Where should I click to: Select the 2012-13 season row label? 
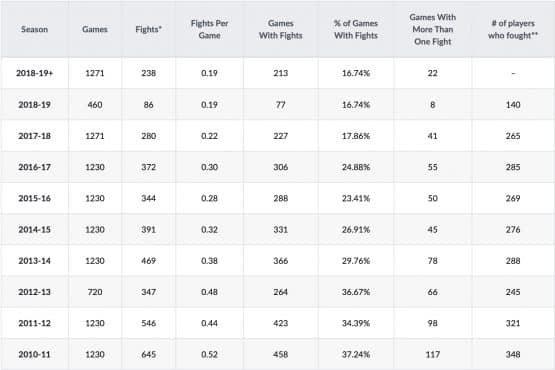pos(34,292)
